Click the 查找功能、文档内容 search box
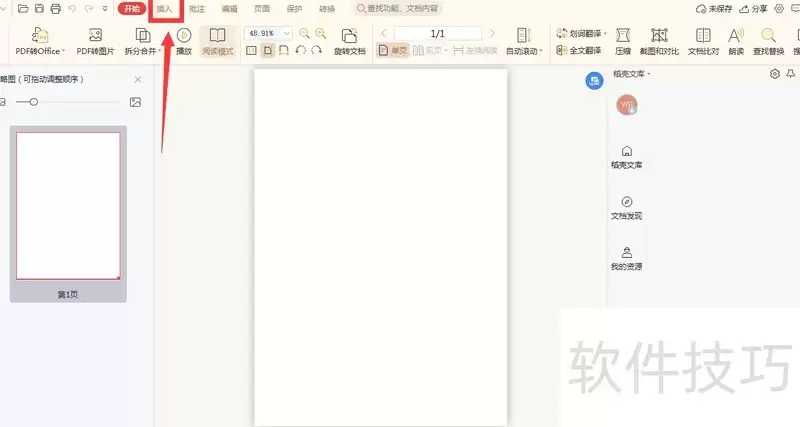 coord(398,9)
